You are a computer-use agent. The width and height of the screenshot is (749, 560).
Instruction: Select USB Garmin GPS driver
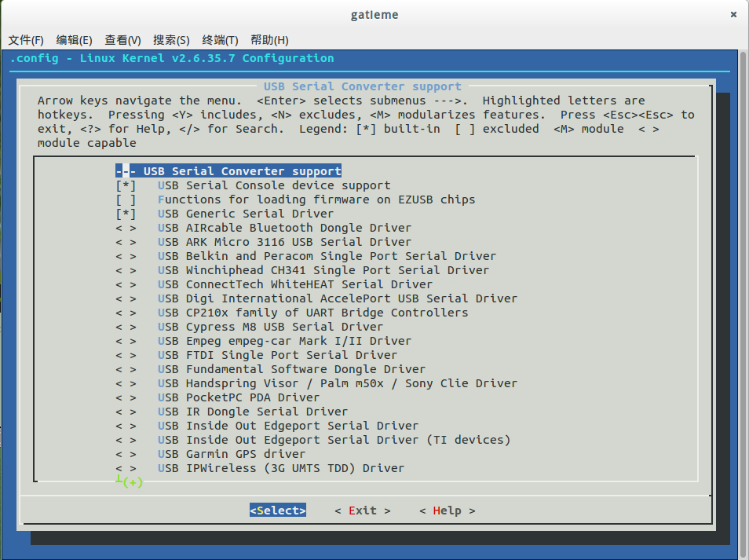point(231,454)
